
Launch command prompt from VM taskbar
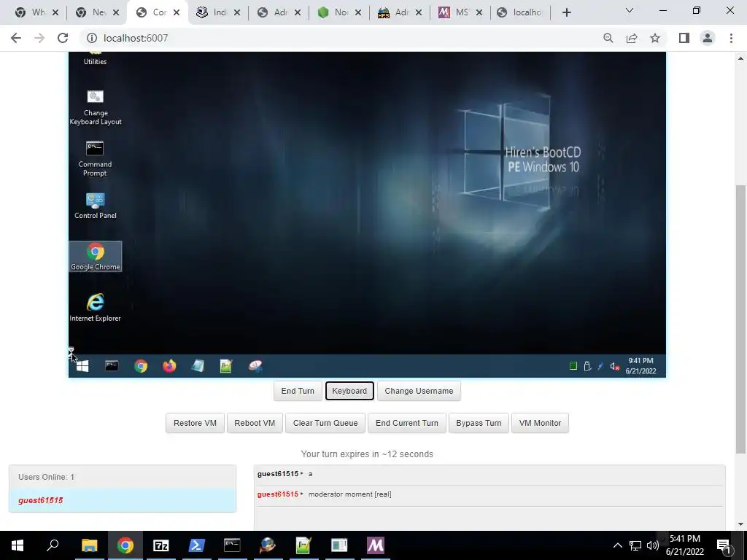[112, 366]
